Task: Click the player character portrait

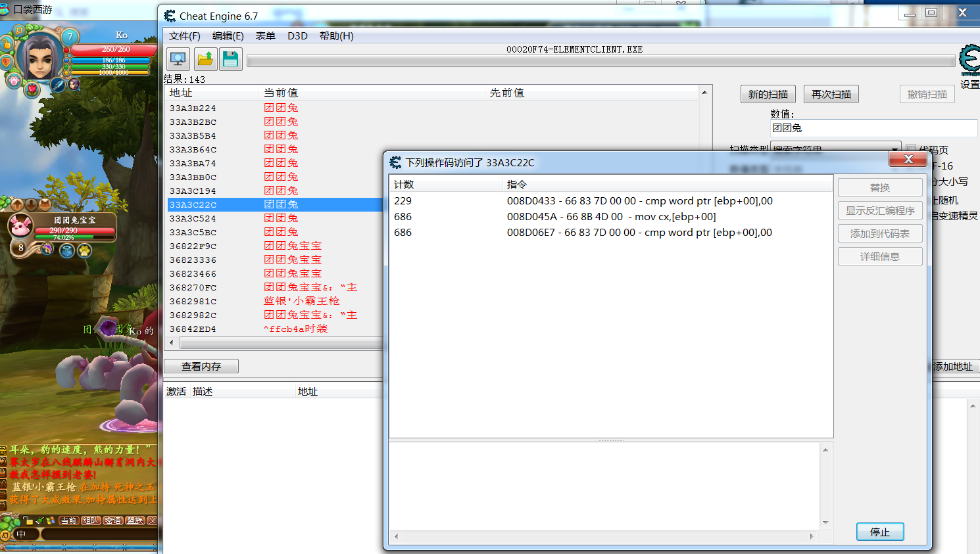Action: [x=39, y=57]
